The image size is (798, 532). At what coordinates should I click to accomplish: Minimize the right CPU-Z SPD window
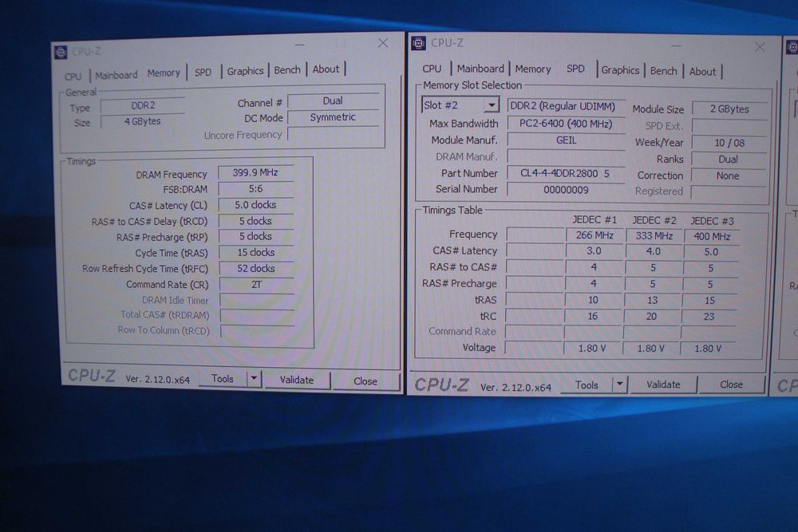(676, 46)
